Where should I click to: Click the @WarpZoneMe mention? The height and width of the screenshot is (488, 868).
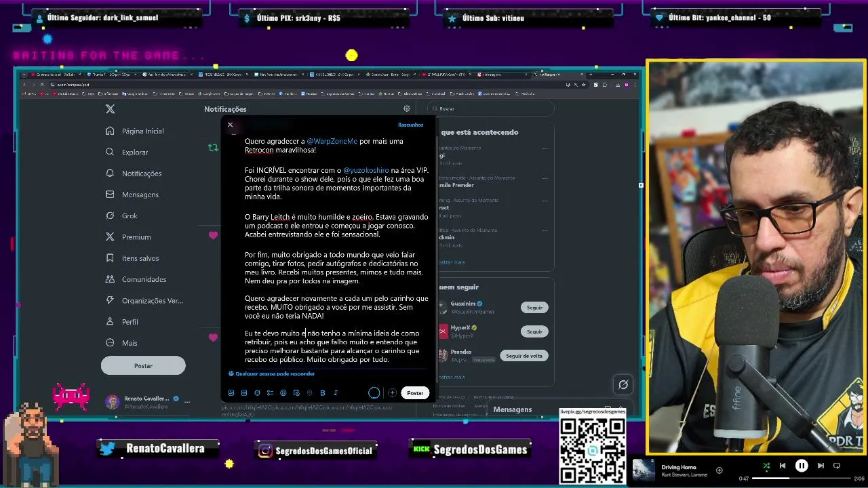(332, 141)
